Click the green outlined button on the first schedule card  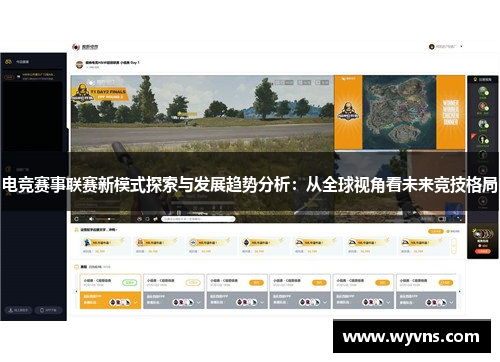tap(130, 283)
